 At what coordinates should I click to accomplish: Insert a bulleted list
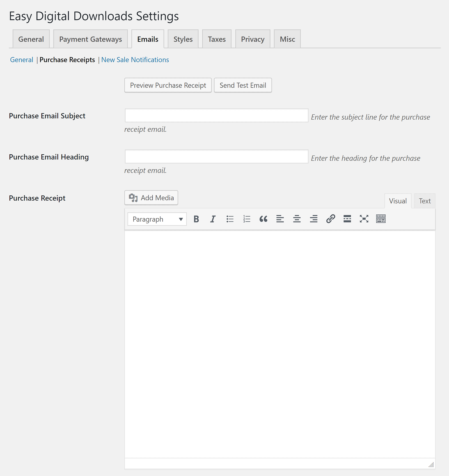point(230,219)
